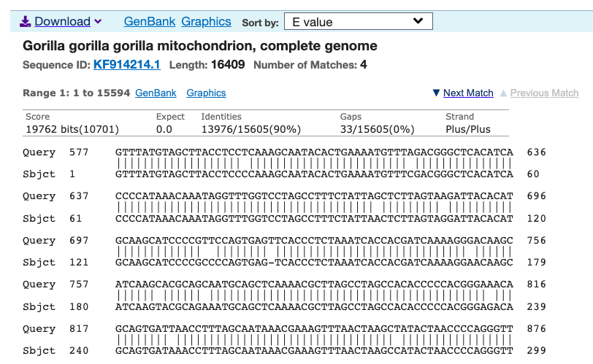Screen dimensions: 593x364
Task: Click the Previous Match up-triangle icon
Action: pos(504,93)
